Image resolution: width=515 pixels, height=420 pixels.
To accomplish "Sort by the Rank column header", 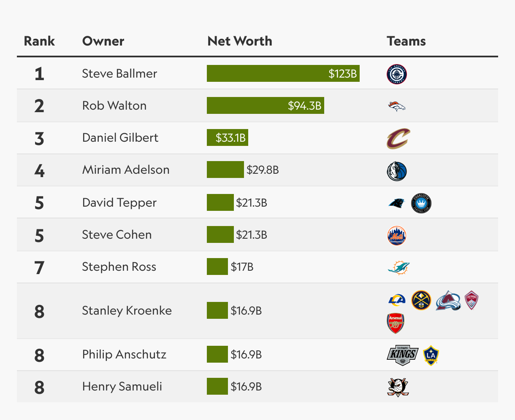I will pos(39,41).
